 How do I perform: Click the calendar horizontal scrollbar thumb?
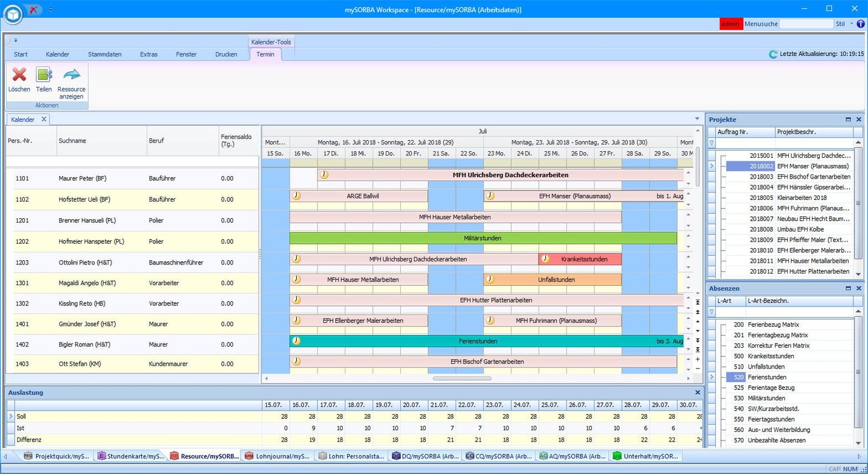tap(462, 378)
